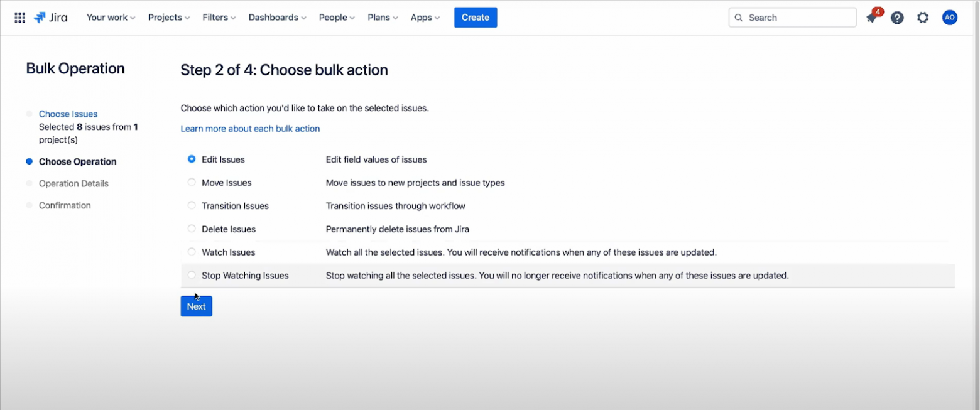980x410 pixels.
Task: Open the AO profile avatar
Action: click(x=949, y=18)
